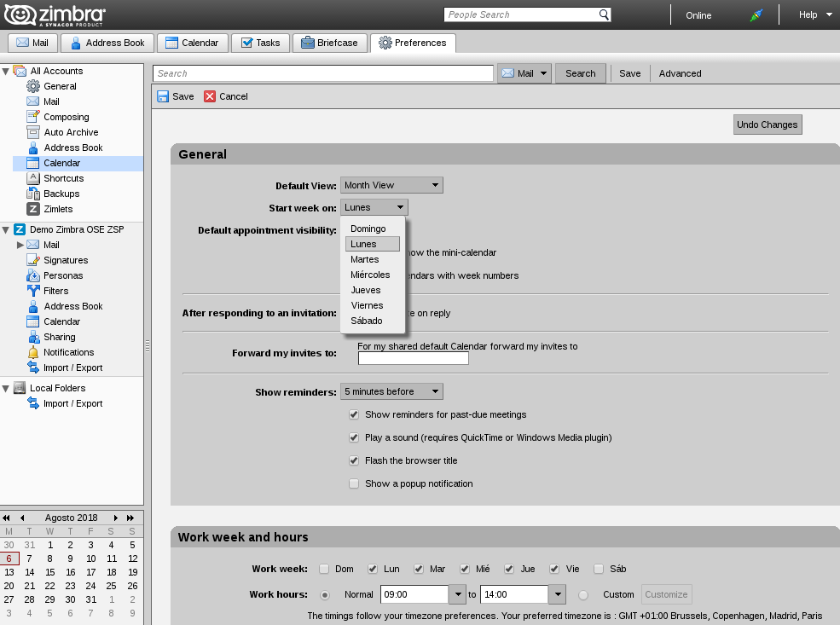Click the Shortcuts icon in sidebar
The image size is (840, 625).
click(x=33, y=178)
